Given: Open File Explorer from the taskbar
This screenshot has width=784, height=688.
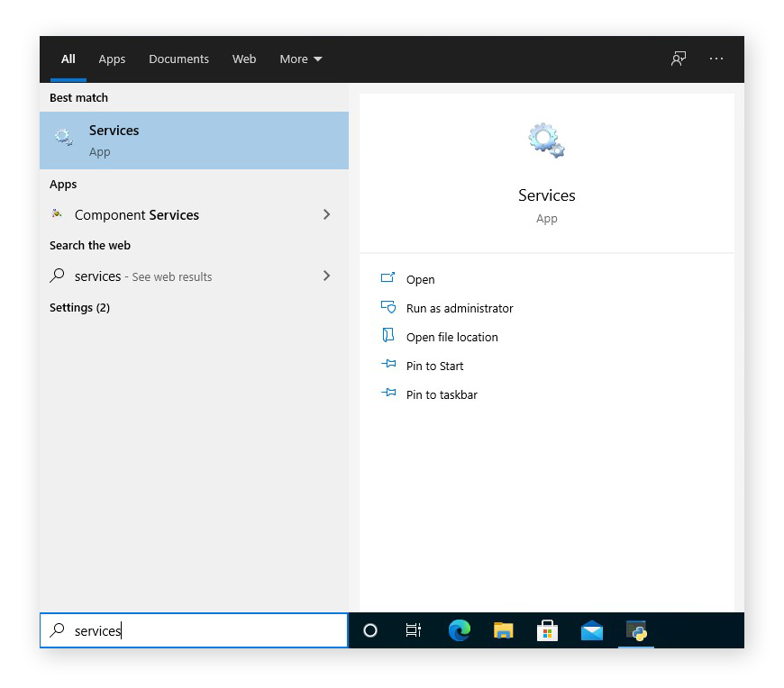Looking at the screenshot, I should pyautogui.click(x=503, y=631).
